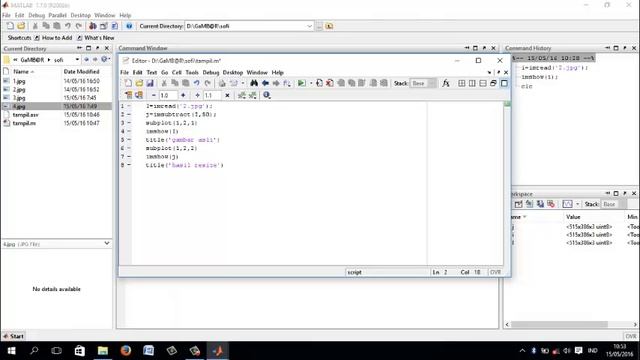Screen dimensions: 640x360
Task: Click the 1.1 multiply value field
Action: pyautogui.click(x=212, y=95)
